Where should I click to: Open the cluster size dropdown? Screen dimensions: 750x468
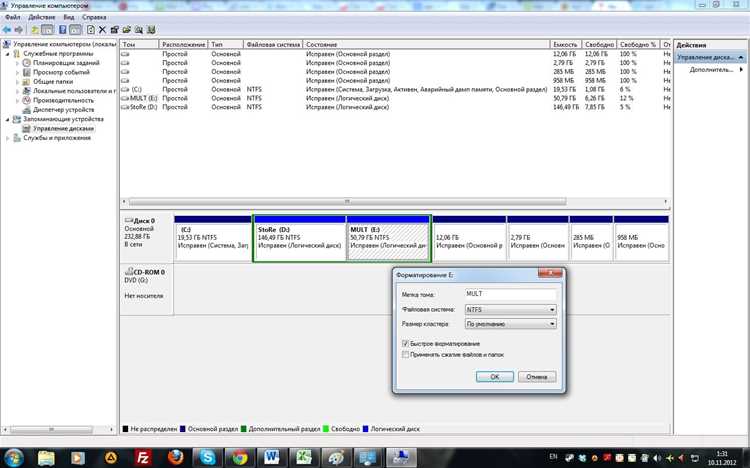510,324
